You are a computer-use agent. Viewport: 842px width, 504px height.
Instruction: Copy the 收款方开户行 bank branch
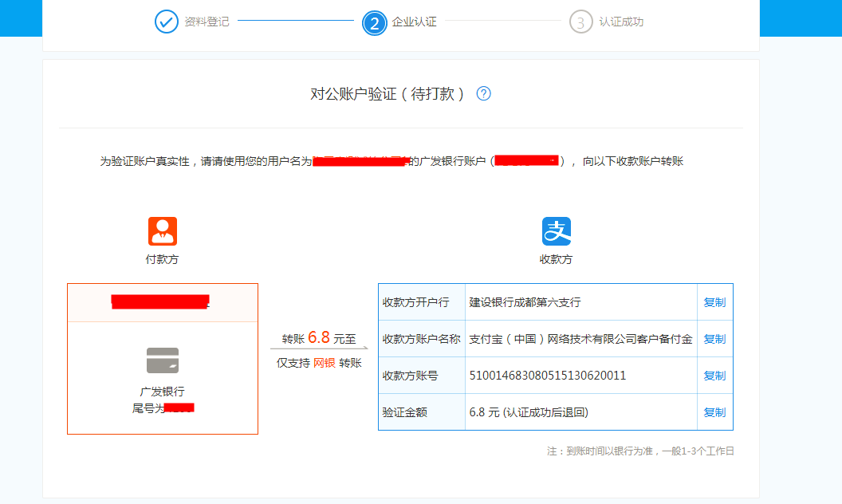[x=714, y=302]
